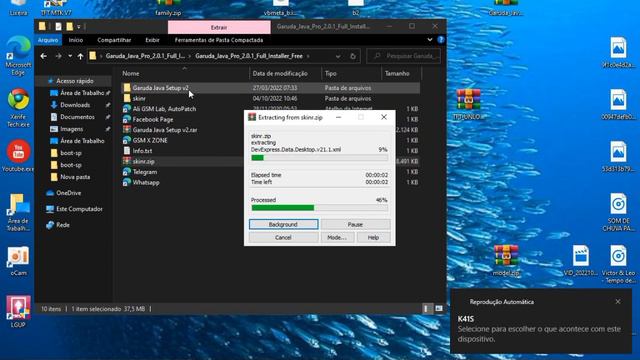The image size is (640, 360).
Task: Switch to details view icon in status bar
Action: pyautogui.click(x=426, y=309)
